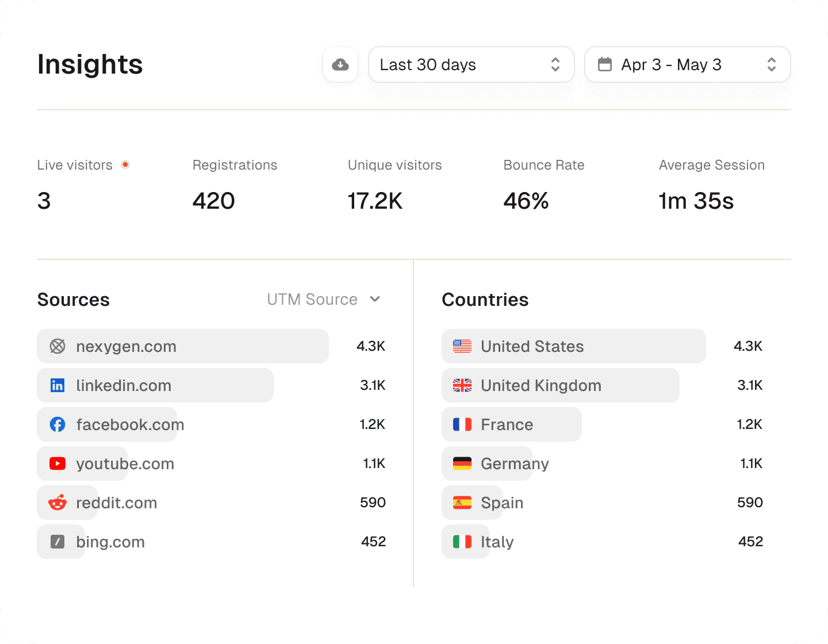Click the download export icon near Insights title
Image resolution: width=828 pixels, height=644 pixels.
point(340,64)
